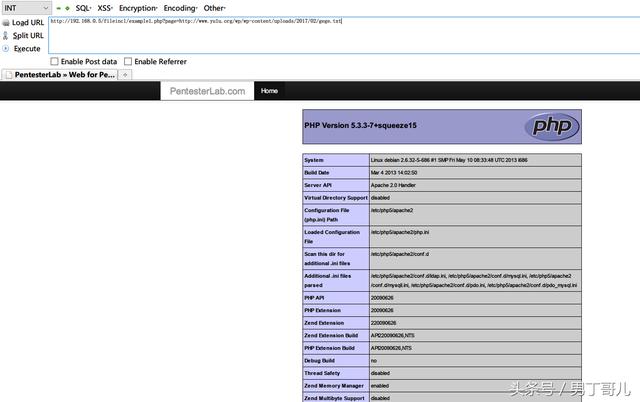The image size is (640, 402).
Task: Click the 220090626 Zend Extension value
Action: click(383, 323)
